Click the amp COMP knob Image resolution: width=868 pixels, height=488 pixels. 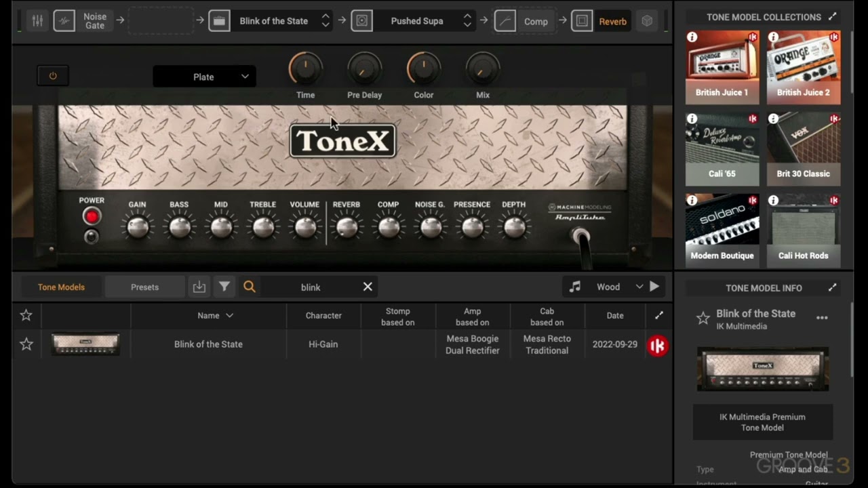pyautogui.click(x=389, y=227)
